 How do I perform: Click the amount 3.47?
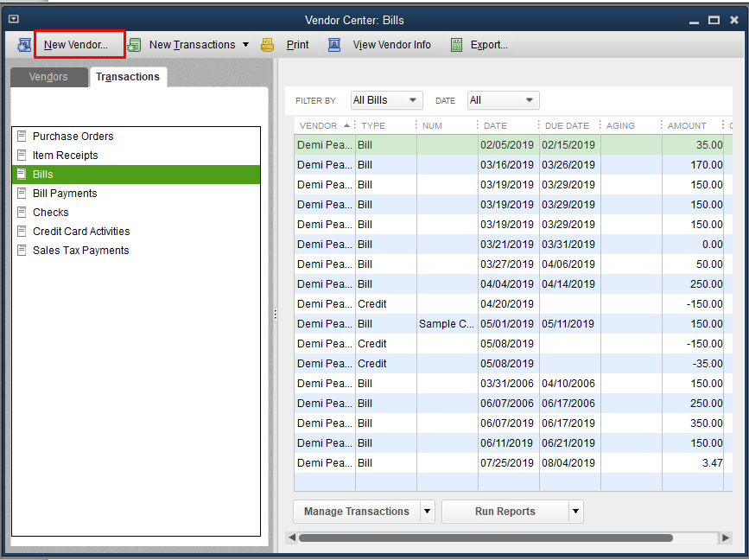(712, 463)
